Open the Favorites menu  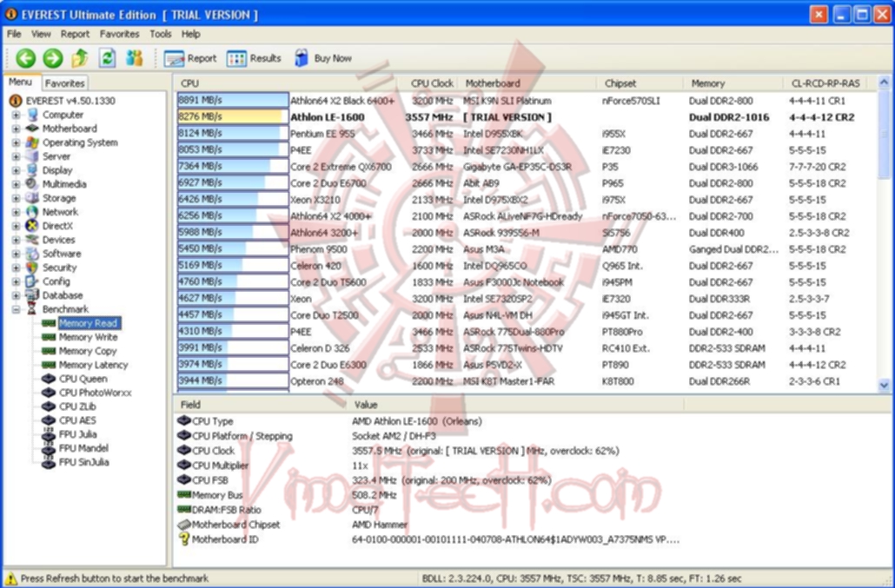point(119,34)
